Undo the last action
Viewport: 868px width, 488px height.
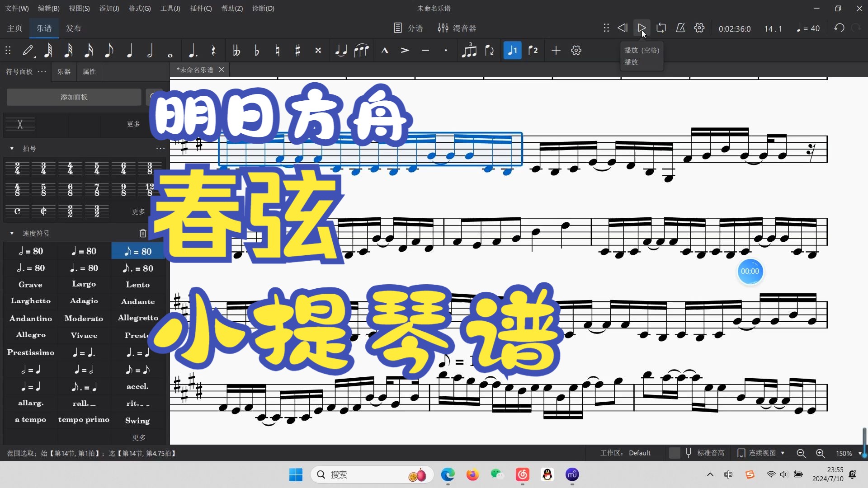(840, 28)
